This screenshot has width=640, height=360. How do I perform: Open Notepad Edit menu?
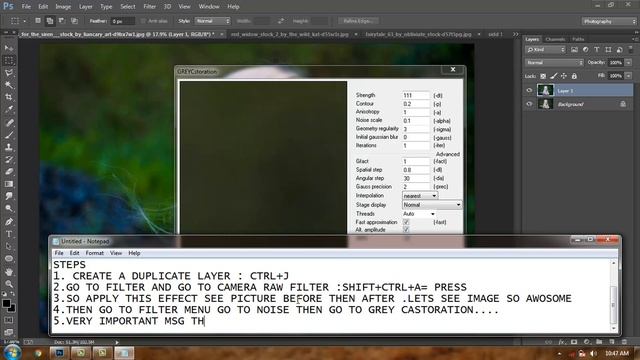tap(74, 253)
